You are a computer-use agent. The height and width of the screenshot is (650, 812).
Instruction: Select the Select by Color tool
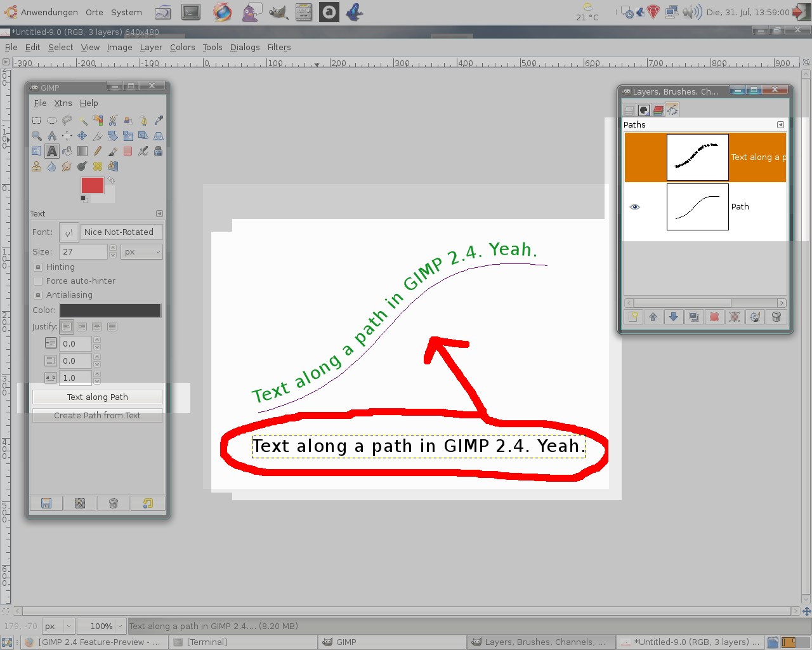98,120
